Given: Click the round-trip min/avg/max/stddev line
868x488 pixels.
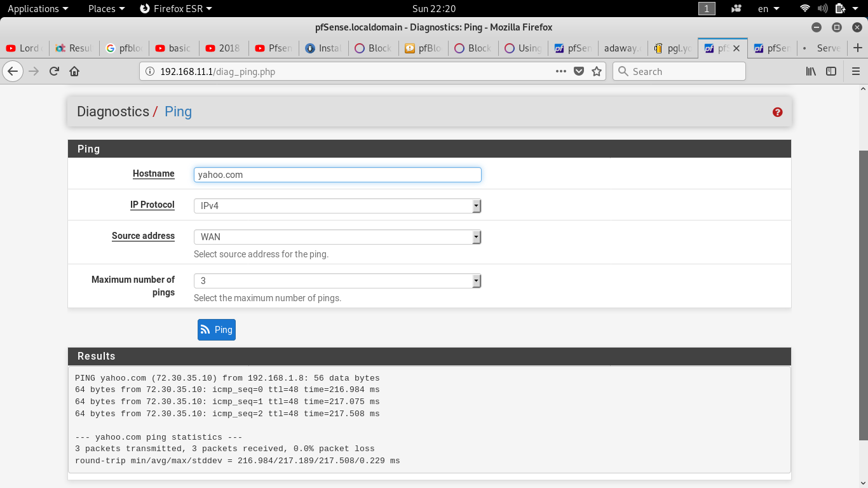Looking at the screenshot, I should 238,461.
